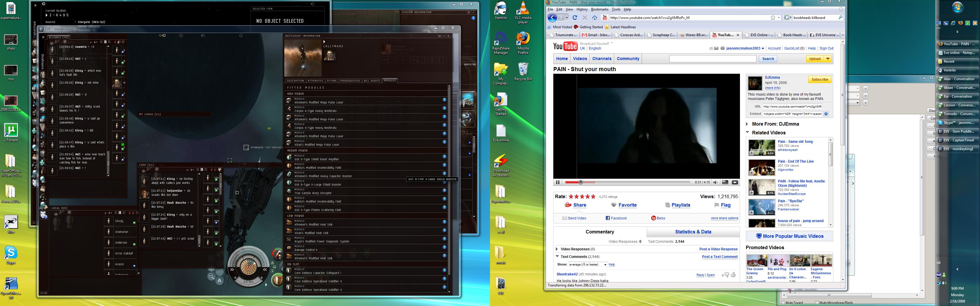Show info for Damage Control II module

click(x=444, y=247)
